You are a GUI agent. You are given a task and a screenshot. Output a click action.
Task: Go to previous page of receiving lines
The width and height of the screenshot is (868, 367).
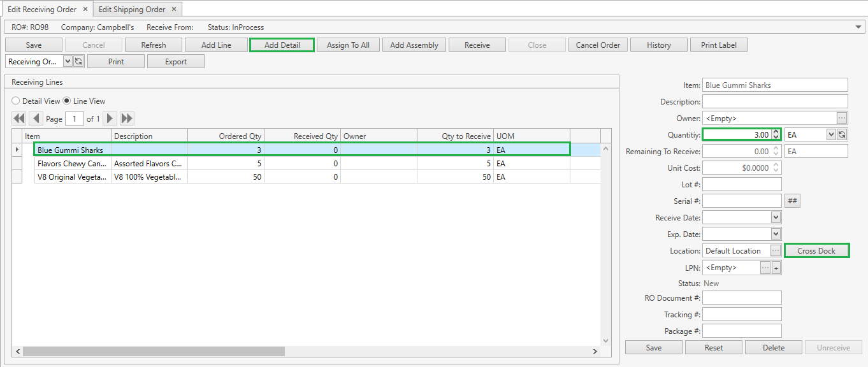coord(36,119)
